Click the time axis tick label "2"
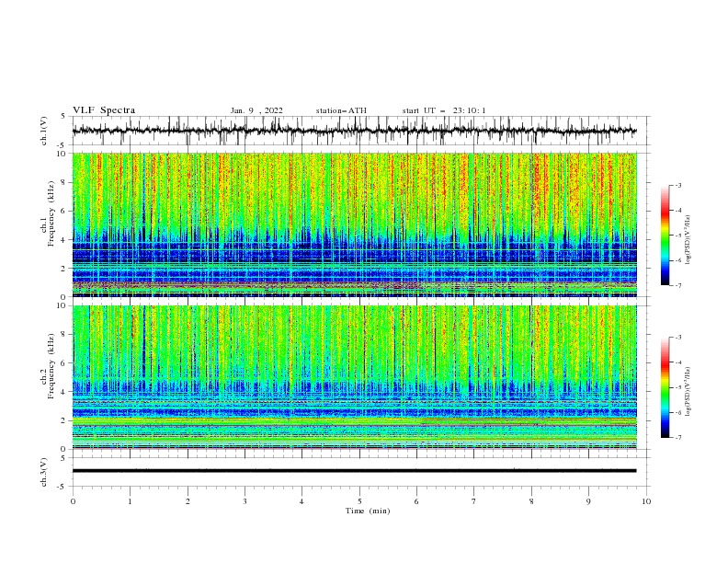The image size is (728, 563). coord(188,501)
